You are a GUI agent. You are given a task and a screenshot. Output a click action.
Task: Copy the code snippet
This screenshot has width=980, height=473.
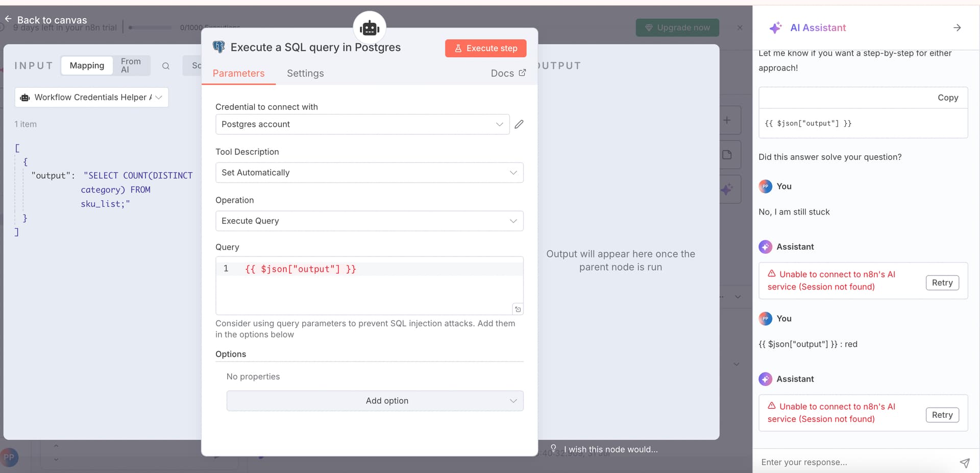pyautogui.click(x=948, y=98)
